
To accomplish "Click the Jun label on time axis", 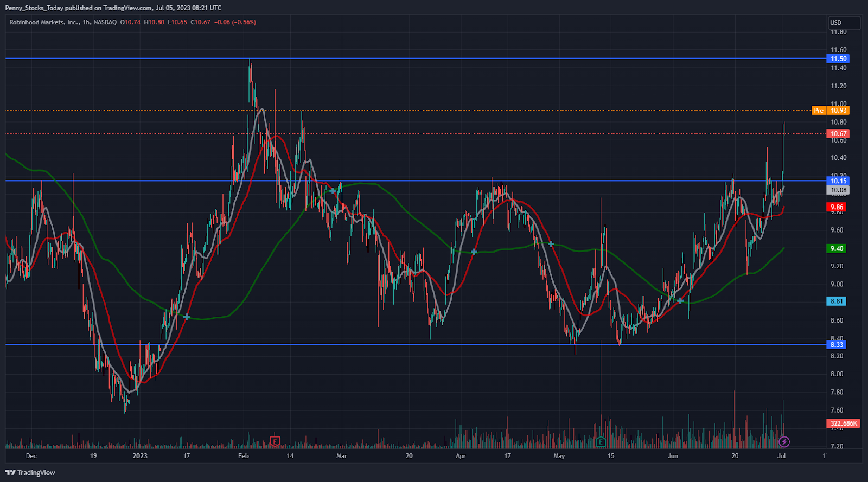I will [x=673, y=456].
